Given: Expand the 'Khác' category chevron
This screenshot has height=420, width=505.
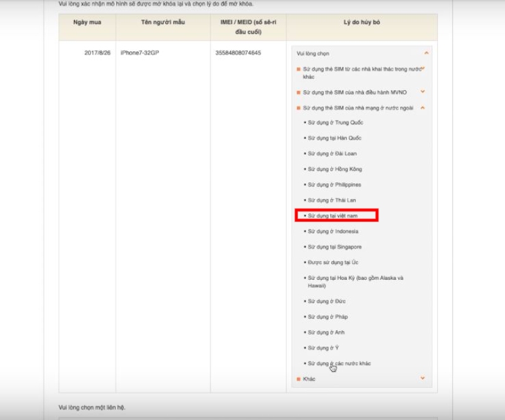Looking at the screenshot, I should tap(423, 378).
